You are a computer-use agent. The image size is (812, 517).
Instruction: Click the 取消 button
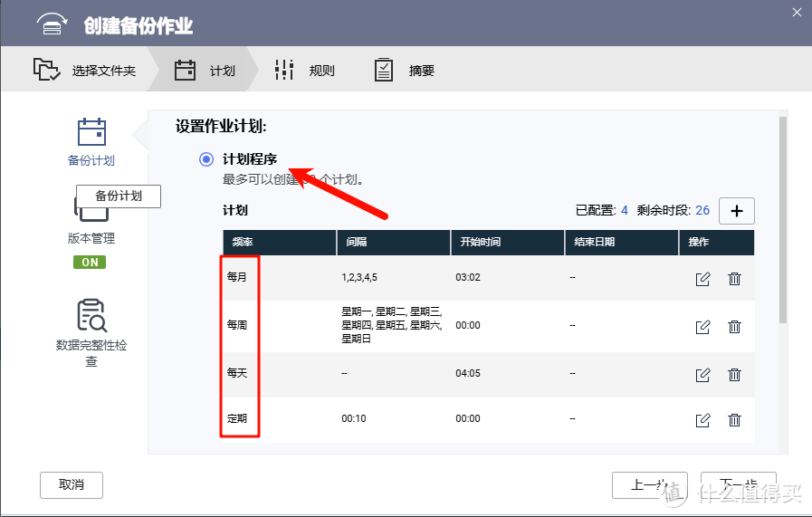pos(72,485)
